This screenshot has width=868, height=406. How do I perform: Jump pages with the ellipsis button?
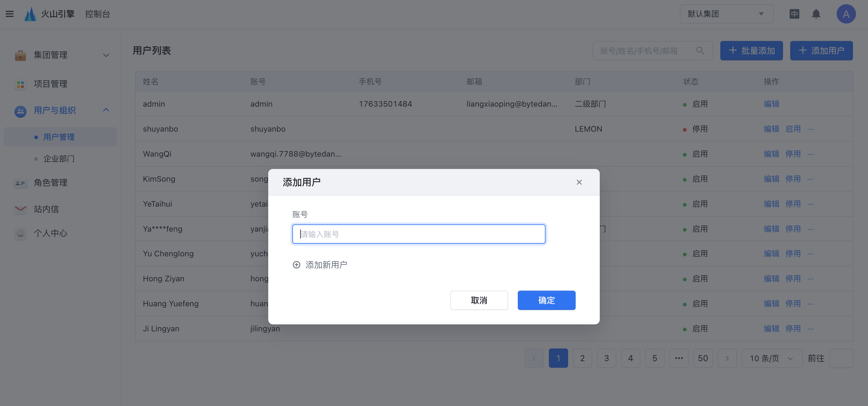(x=679, y=358)
